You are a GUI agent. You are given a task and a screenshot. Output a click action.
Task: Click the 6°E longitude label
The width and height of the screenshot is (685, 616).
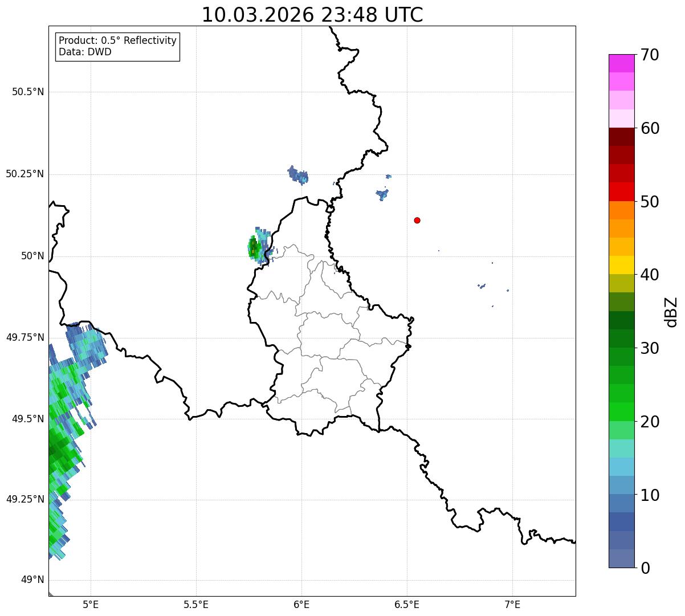301,605
